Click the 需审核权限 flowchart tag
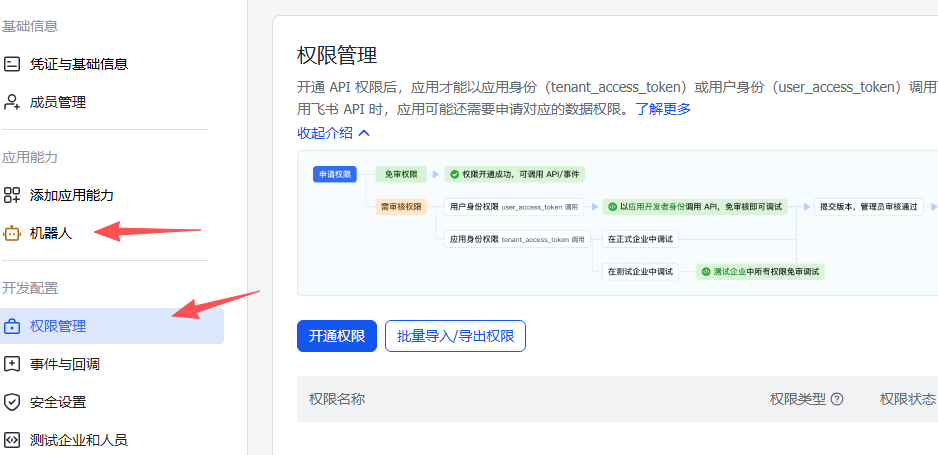This screenshot has width=938, height=455. [401, 207]
